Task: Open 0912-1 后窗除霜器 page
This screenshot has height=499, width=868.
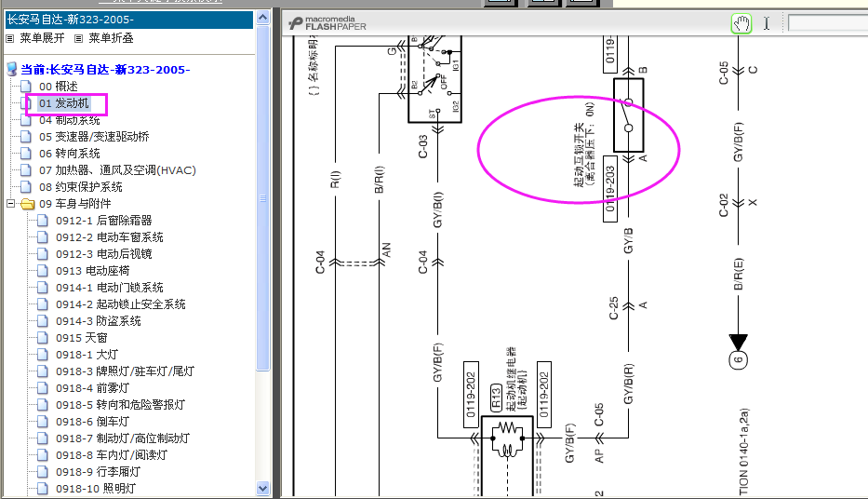Action: pos(103,221)
